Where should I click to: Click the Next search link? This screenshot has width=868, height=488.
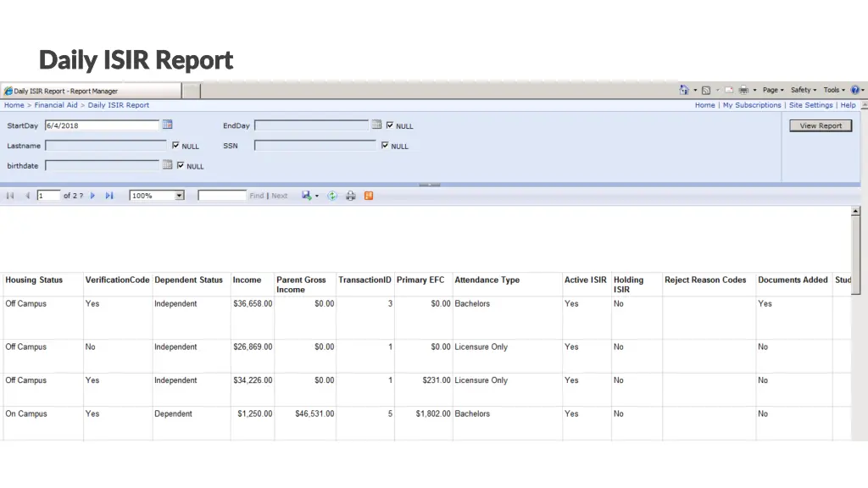pyautogui.click(x=280, y=196)
